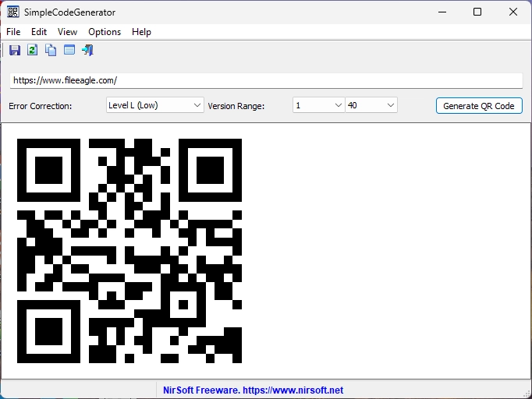Open the View menu
This screenshot has height=399, width=532.
point(68,32)
